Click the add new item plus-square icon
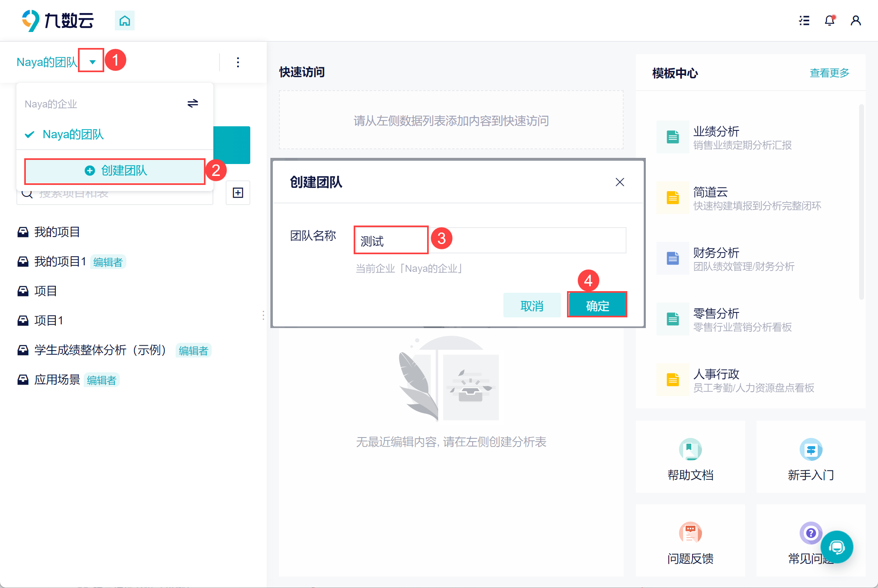 point(238,193)
